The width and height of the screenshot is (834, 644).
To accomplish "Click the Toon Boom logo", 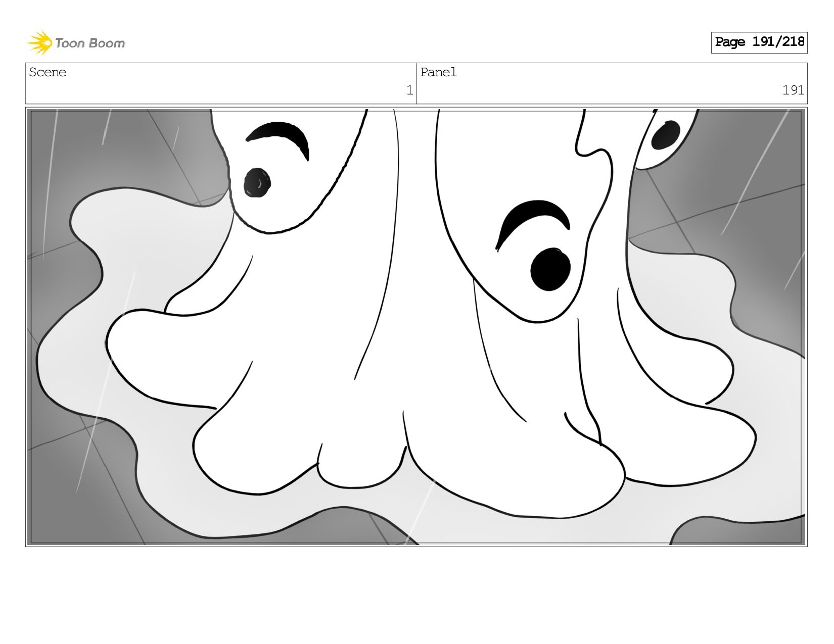I will coord(76,43).
